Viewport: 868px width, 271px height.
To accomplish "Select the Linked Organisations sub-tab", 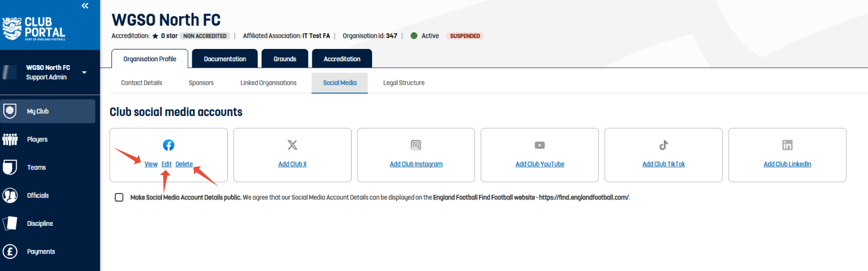I will (x=268, y=83).
